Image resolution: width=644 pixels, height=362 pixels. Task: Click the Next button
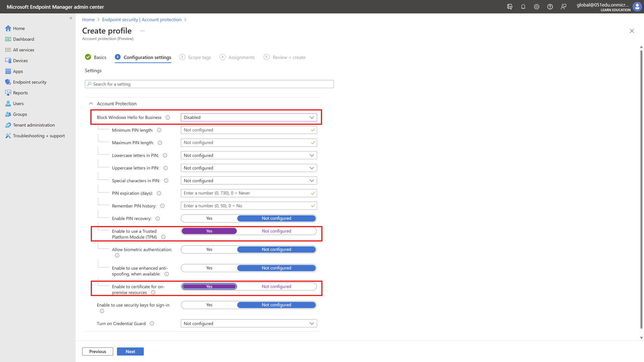pos(130,352)
